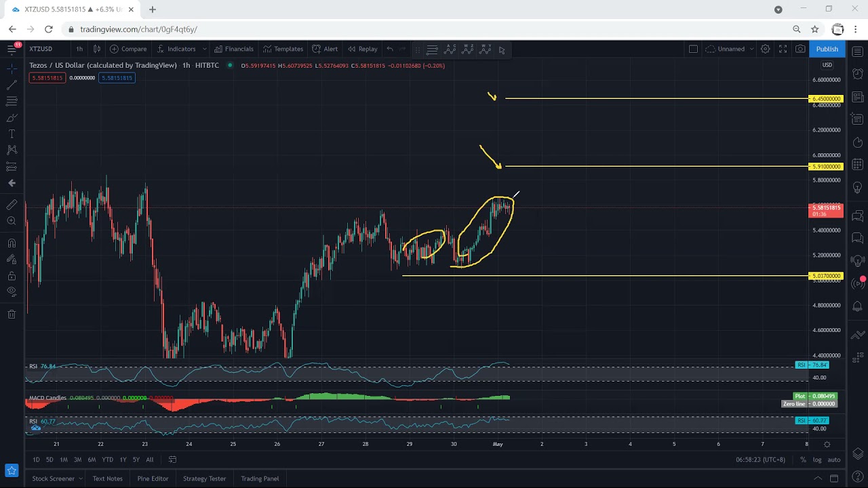Open the main hamburger menu with notifications
Viewport: 868px width, 488px height.
[x=12, y=47]
